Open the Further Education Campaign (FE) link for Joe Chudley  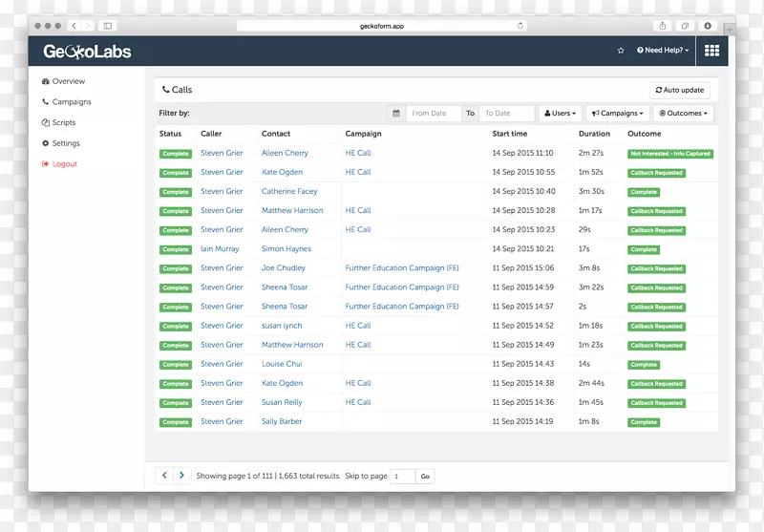tap(402, 268)
